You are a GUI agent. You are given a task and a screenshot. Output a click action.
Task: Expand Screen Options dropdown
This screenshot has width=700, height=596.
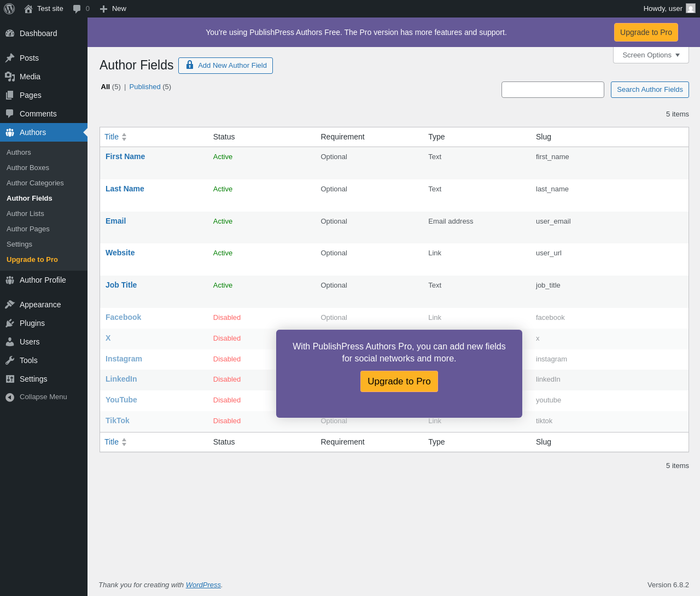click(x=651, y=55)
